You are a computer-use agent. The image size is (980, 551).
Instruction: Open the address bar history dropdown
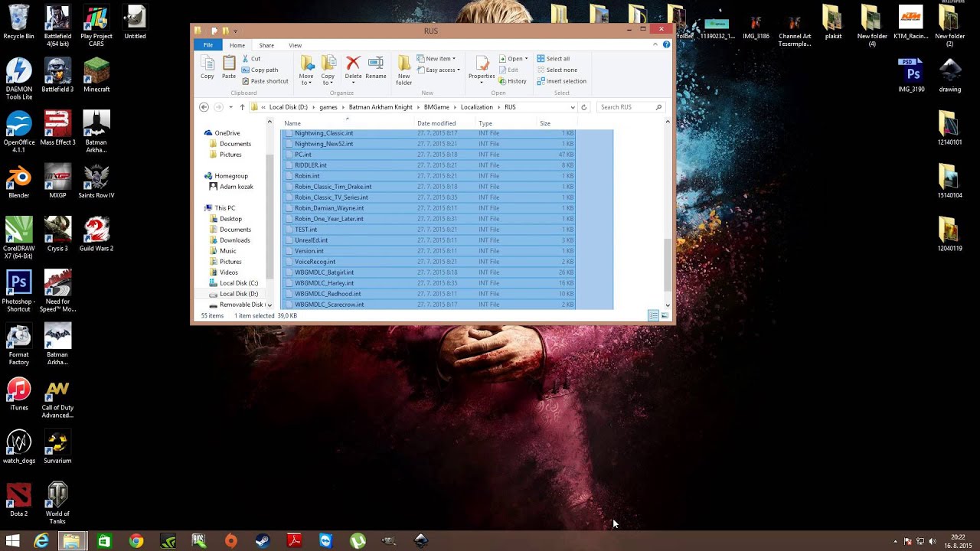573,107
